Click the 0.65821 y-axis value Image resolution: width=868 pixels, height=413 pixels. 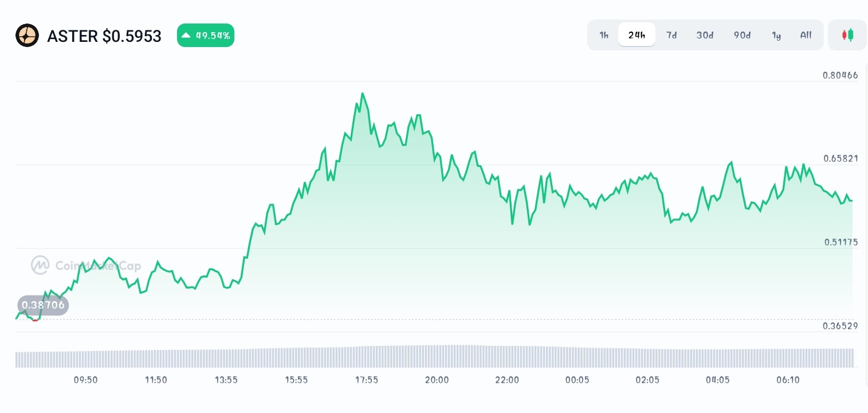840,158
